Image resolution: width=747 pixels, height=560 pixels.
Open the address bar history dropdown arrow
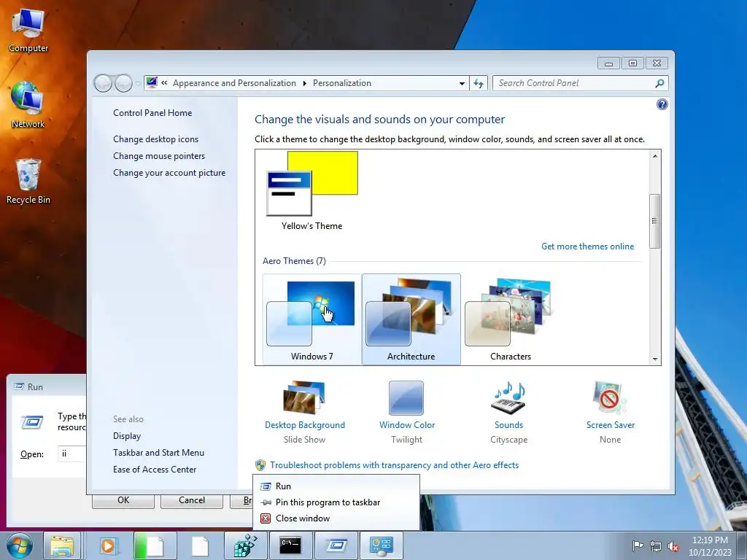(x=462, y=83)
